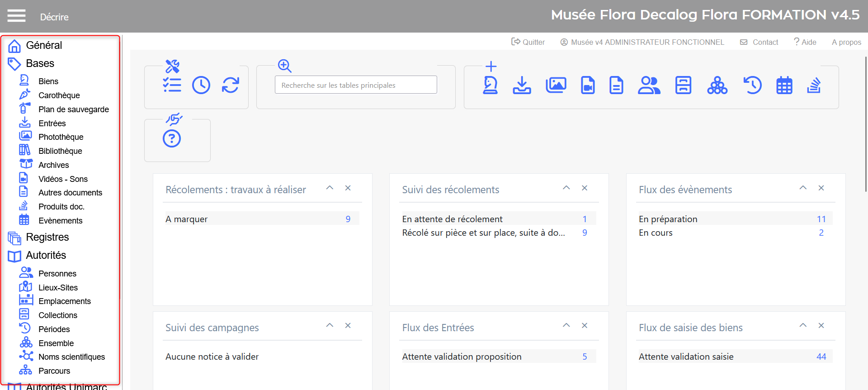Click the download Entrées toolbar icon
Screen dimensions: 868x390
click(522, 85)
